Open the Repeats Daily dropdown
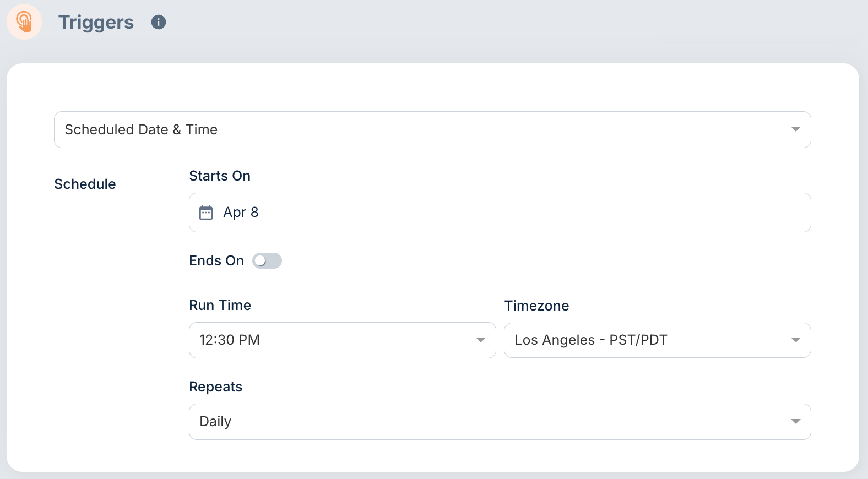Image resolution: width=868 pixels, height=479 pixels. point(500,422)
